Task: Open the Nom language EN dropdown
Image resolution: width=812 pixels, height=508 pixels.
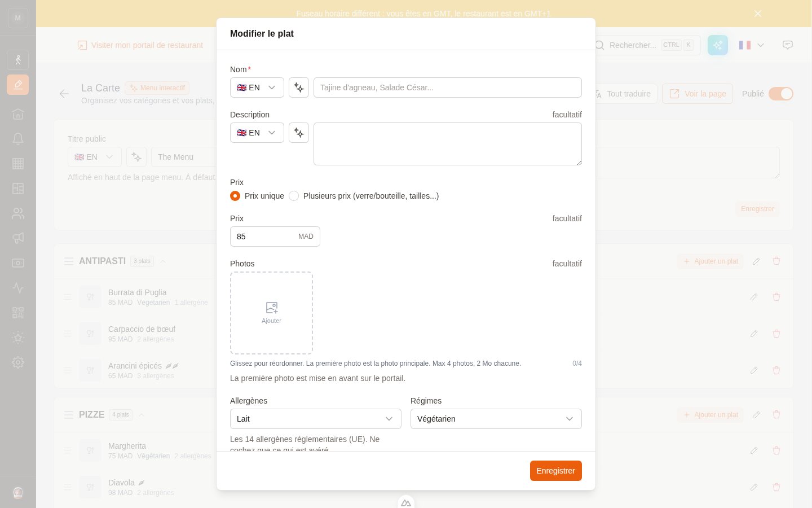Action: (257, 87)
